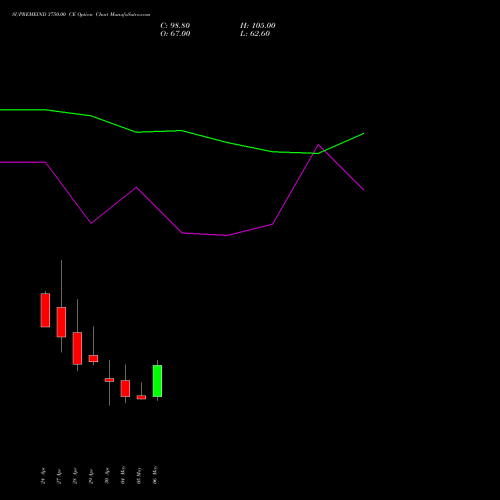Click the 27 Apr date axis label
Screen dimensions: 500x500
[59, 476]
